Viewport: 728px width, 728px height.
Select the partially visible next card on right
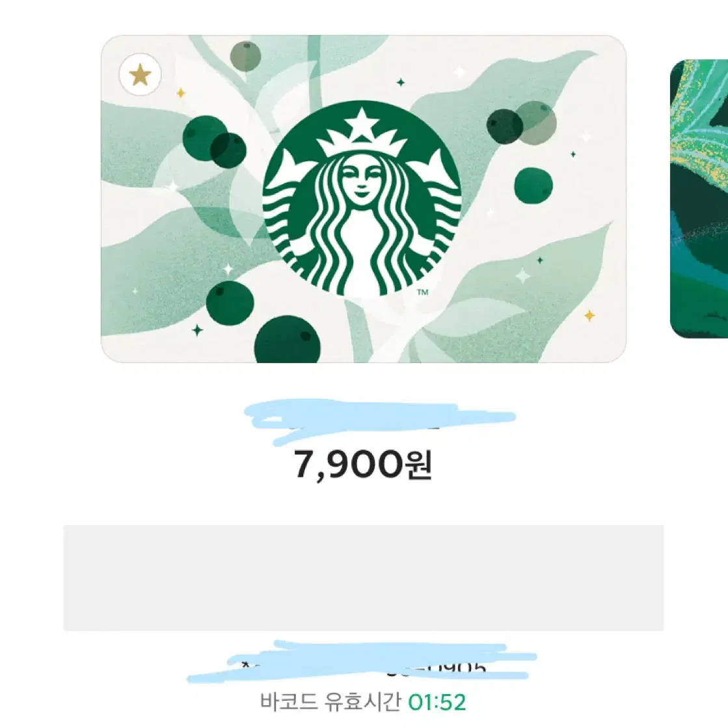(x=699, y=198)
